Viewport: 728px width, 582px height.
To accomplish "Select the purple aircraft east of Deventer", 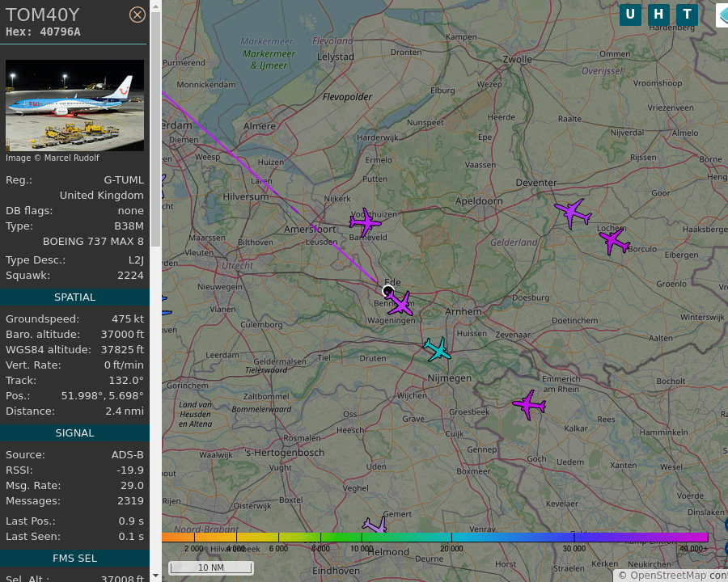I will (x=573, y=213).
